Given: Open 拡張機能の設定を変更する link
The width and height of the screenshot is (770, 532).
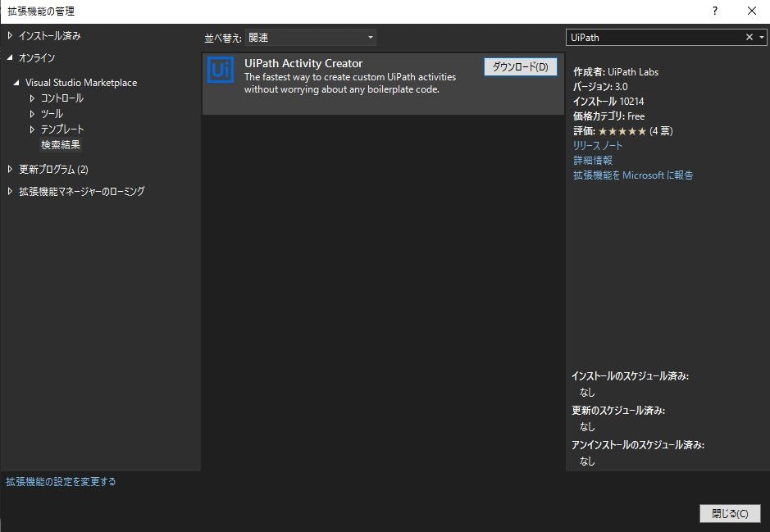Looking at the screenshot, I should coord(61,481).
